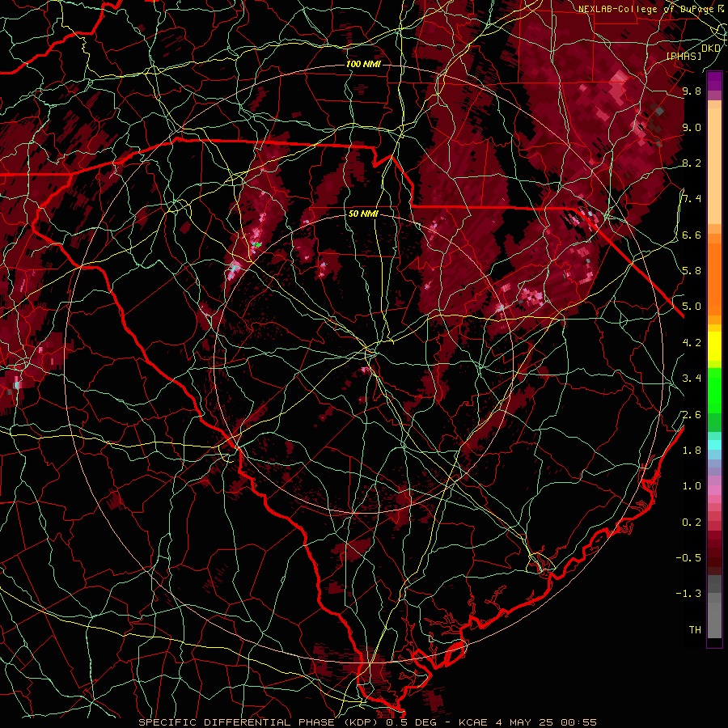Click the 5.0 value on the color scale
Image resolution: width=728 pixels, height=728 pixels.
point(692,307)
